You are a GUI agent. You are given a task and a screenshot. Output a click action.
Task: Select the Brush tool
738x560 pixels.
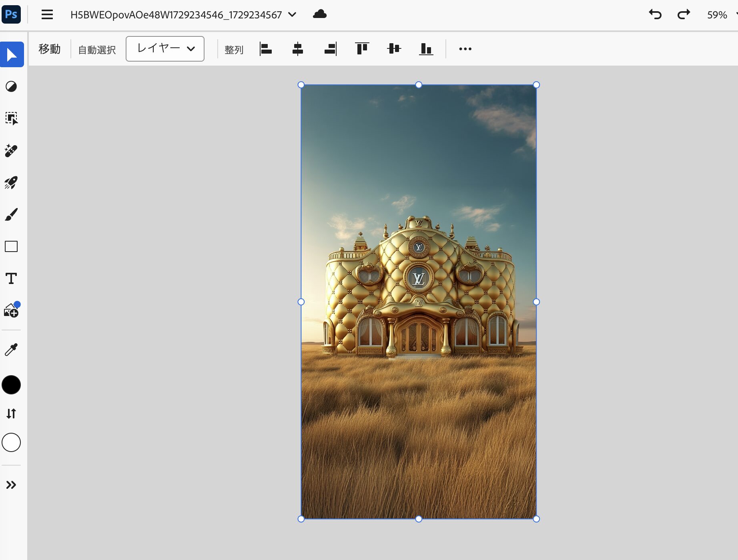tap(11, 214)
